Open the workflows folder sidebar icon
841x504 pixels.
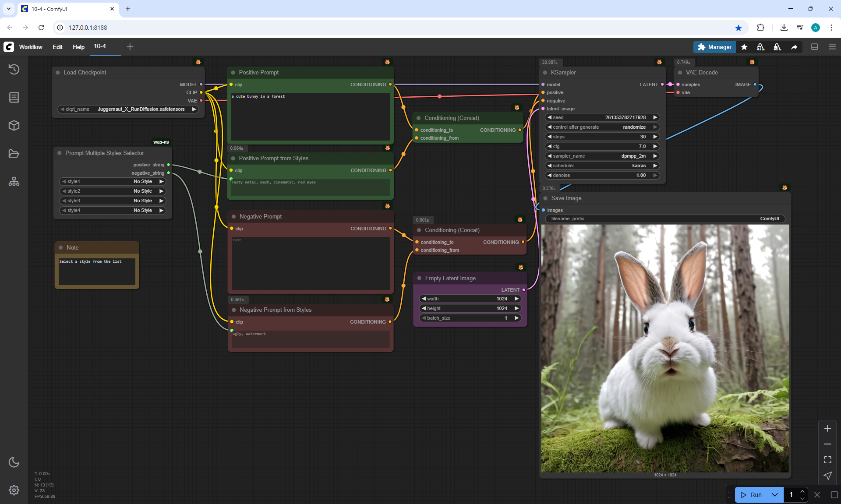click(14, 154)
